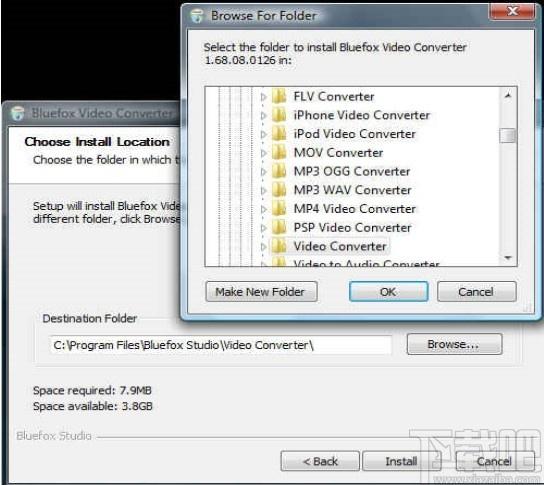Confirm folder selection with OK
The height and width of the screenshot is (485, 544).
tap(388, 292)
